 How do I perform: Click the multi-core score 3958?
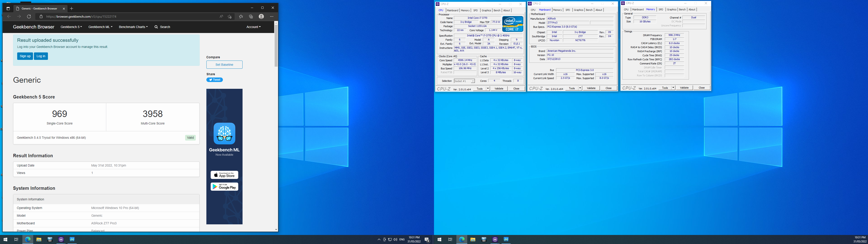[x=153, y=114]
